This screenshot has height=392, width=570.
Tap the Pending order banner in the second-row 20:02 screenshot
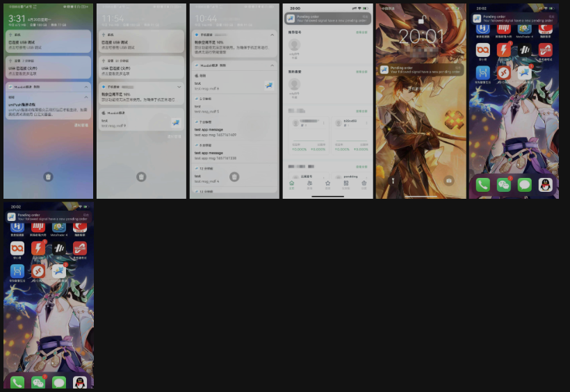click(49, 217)
